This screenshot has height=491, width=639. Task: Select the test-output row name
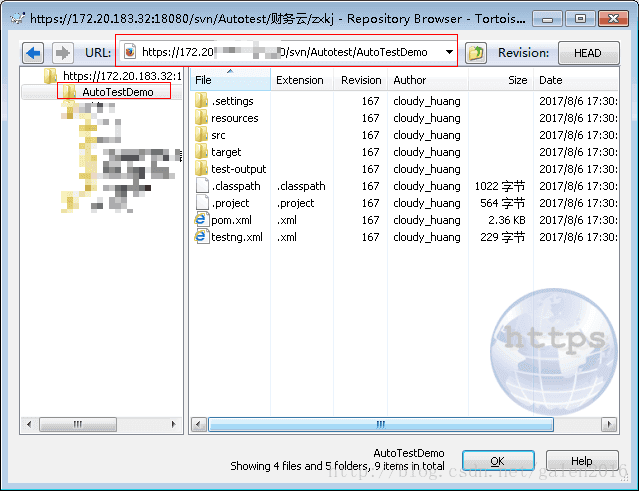pos(238,169)
